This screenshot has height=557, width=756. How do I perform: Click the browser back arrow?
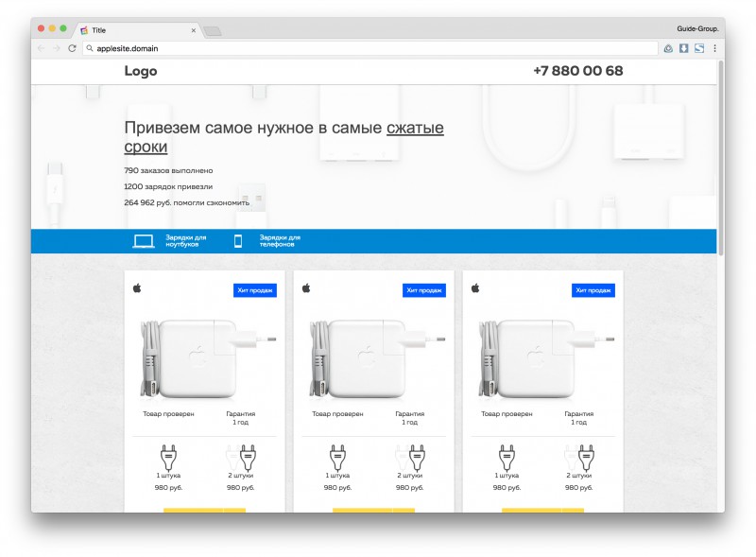41,48
